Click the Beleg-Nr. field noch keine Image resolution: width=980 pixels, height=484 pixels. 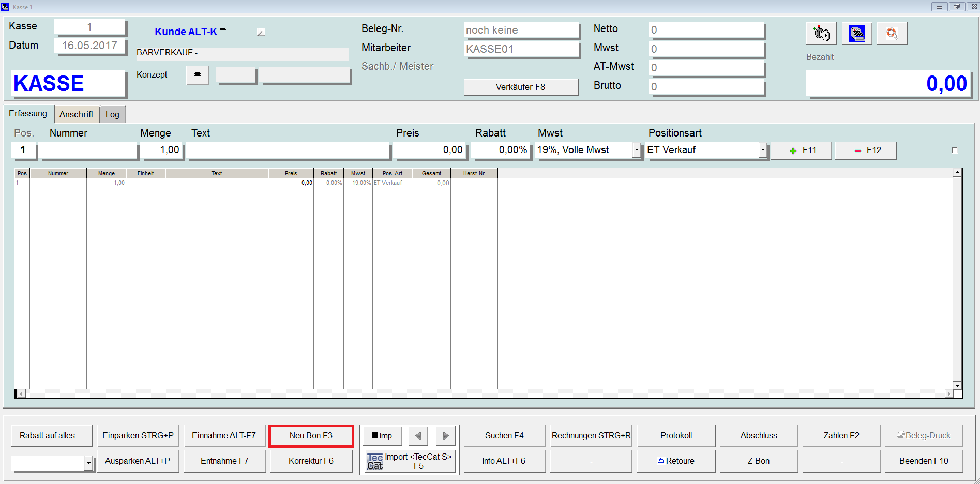point(521,31)
